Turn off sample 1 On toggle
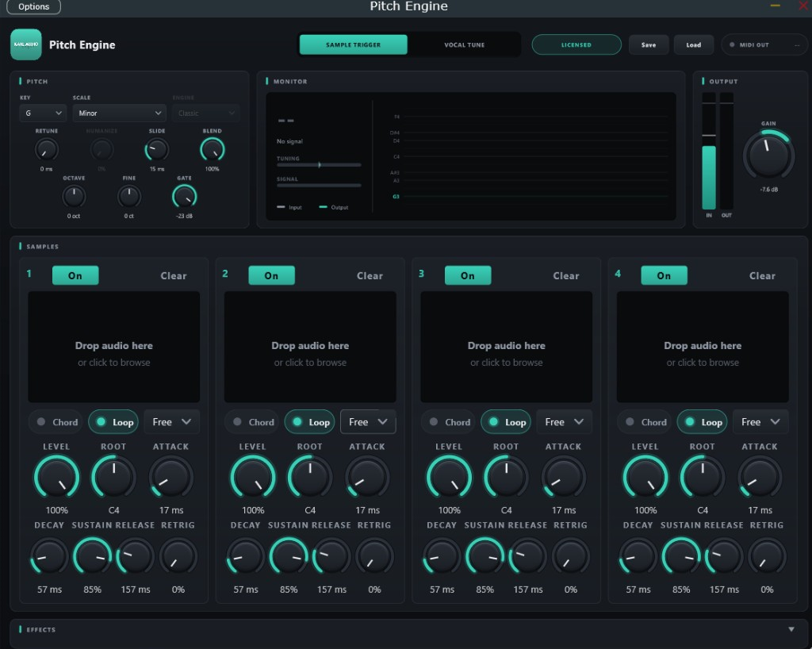The height and width of the screenshot is (649, 812). 75,275
